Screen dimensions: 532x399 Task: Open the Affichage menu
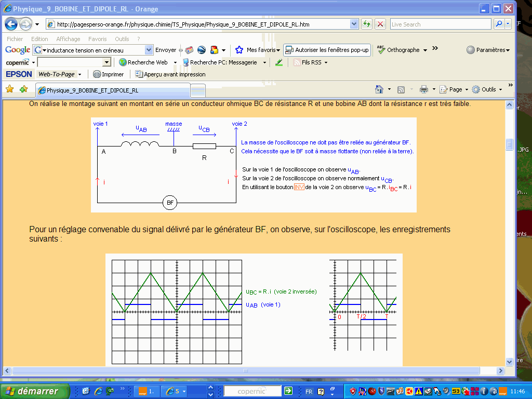tap(68, 39)
